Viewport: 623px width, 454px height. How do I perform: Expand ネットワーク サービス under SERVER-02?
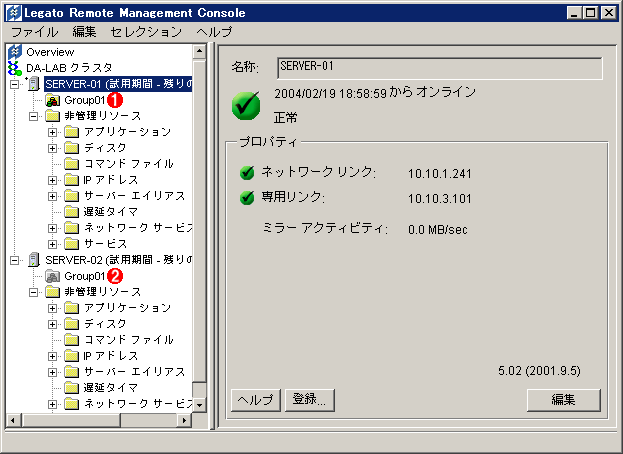click(x=52, y=404)
